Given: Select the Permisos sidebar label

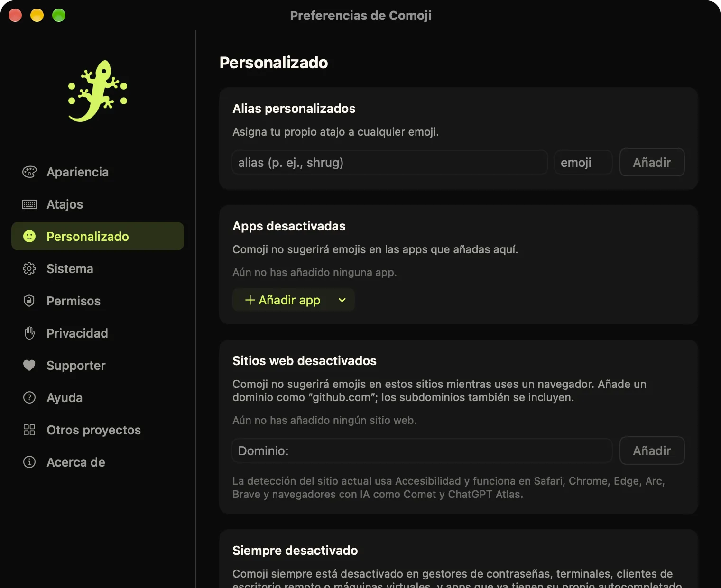Looking at the screenshot, I should pyautogui.click(x=74, y=301).
